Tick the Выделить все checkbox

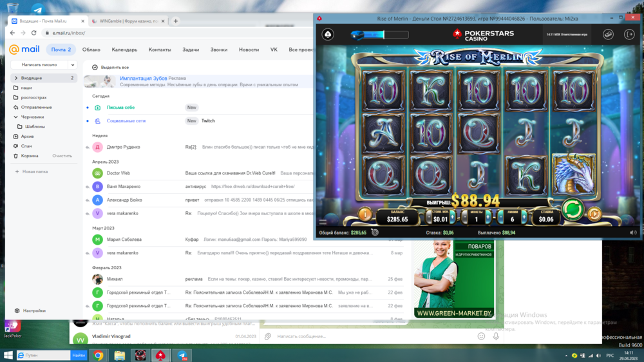coord(95,67)
